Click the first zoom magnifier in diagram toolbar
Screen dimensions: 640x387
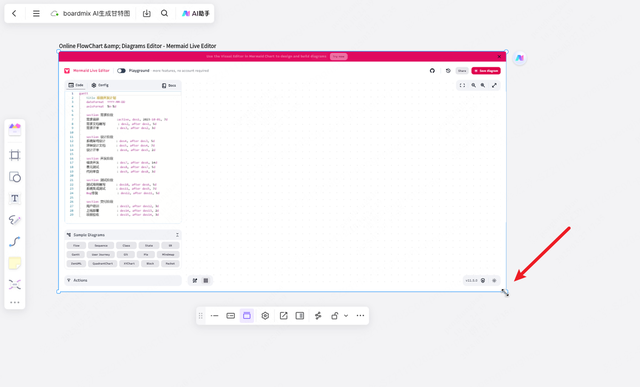click(x=473, y=85)
